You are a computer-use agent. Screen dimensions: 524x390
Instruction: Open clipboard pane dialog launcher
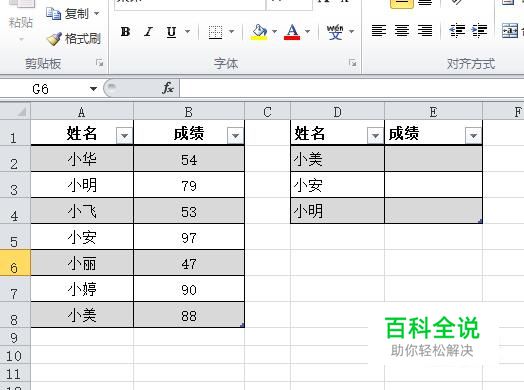coord(99,62)
